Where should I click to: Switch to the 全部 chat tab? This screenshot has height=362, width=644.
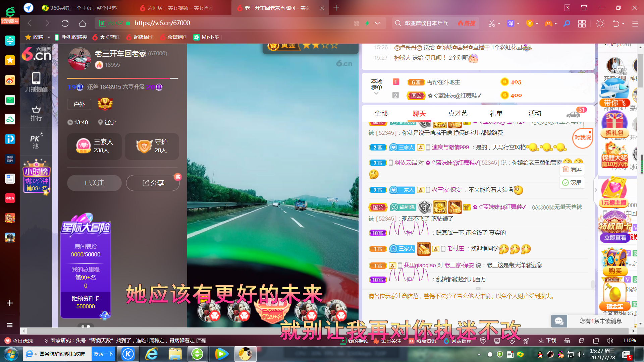[381, 113]
